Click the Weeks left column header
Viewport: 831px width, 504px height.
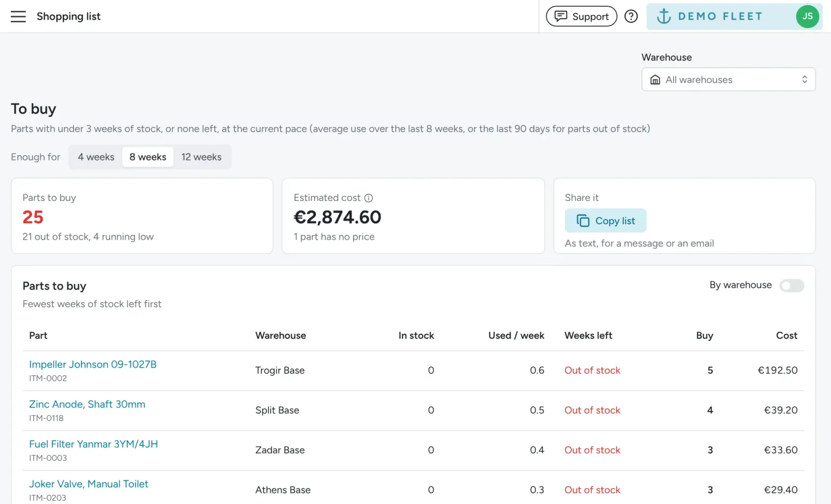click(x=588, y=335)
